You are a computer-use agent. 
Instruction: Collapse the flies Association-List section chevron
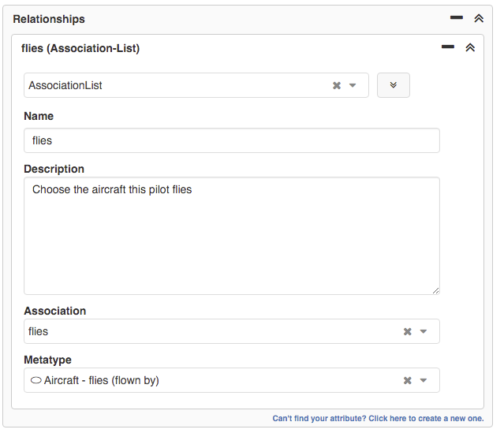[x=470, y=47]
